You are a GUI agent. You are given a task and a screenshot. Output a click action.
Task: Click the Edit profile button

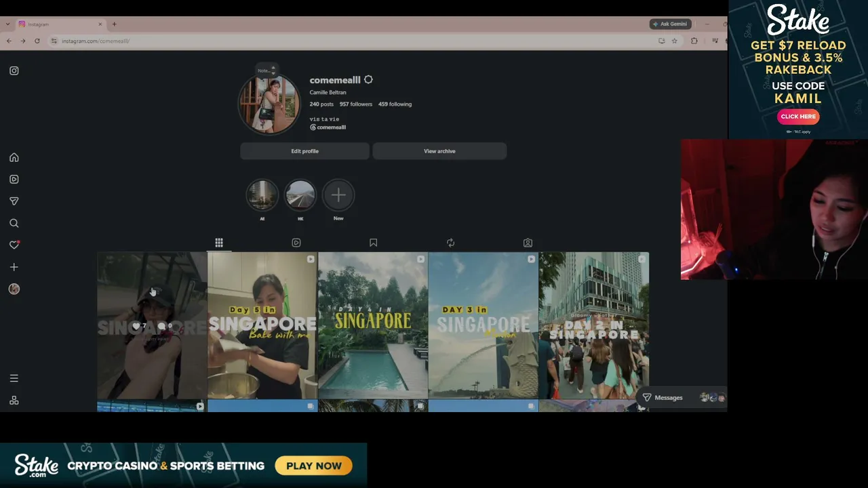[x=304, y=151]
